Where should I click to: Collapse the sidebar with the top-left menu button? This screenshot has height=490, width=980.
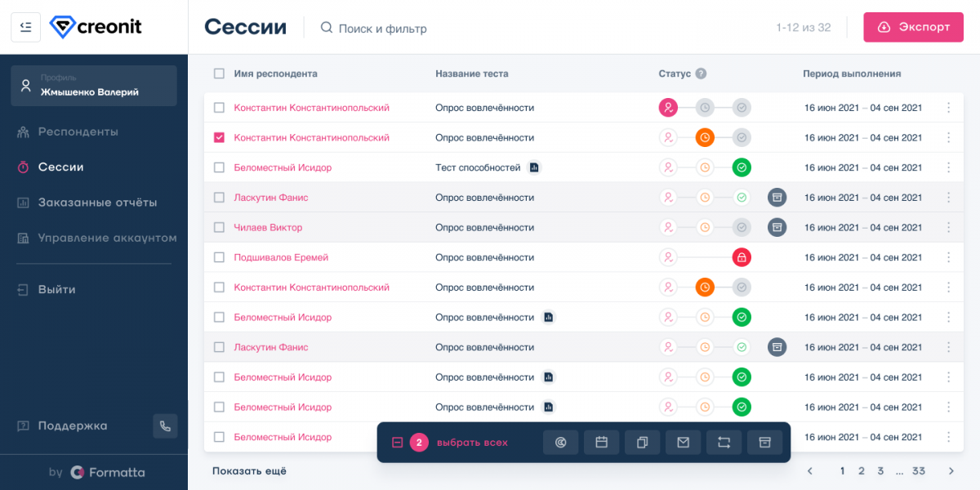pos(25,27)
